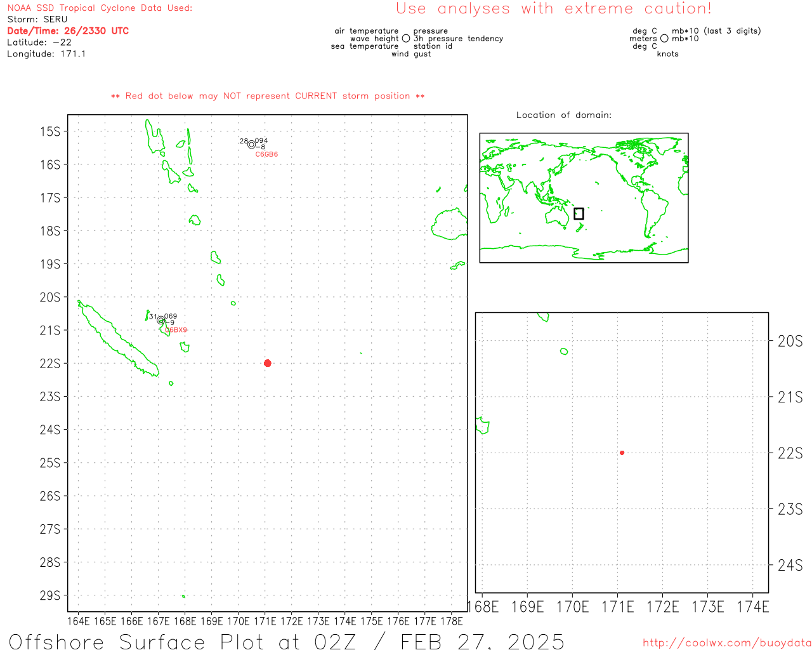This screenshot has height=650, width=812.
Task: Click 'mb*10 (last 3 digits)' units label
Action: 716,31
